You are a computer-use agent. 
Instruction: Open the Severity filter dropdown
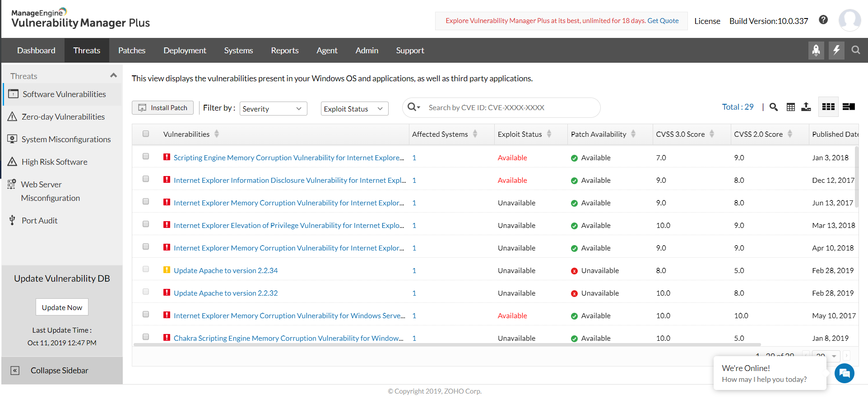point(273,109)
